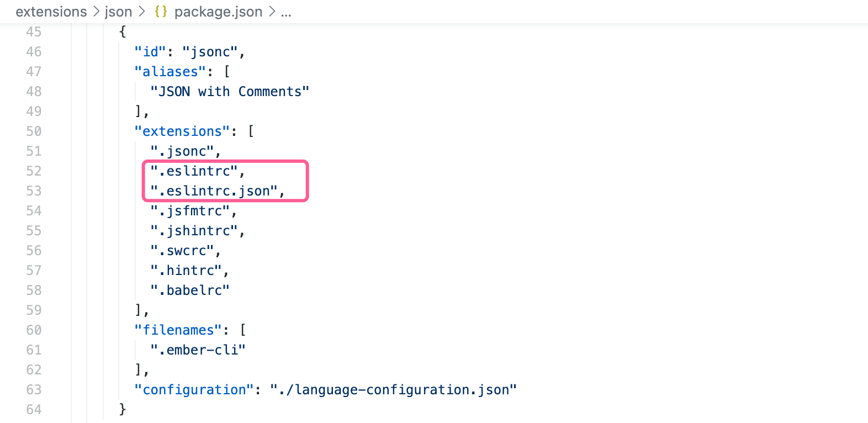Click the "JSON with Comments" string
This screenshot has height=423, width=868.
point(230,92)
